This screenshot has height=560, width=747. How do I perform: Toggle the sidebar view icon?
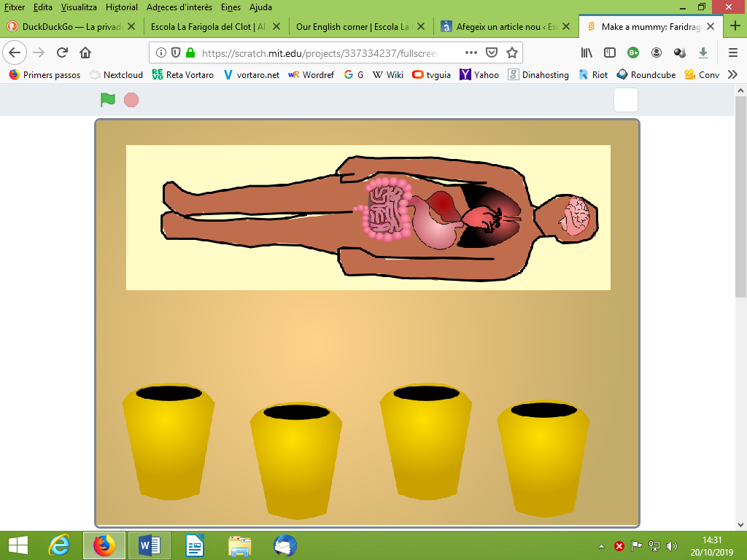(610, 52)
